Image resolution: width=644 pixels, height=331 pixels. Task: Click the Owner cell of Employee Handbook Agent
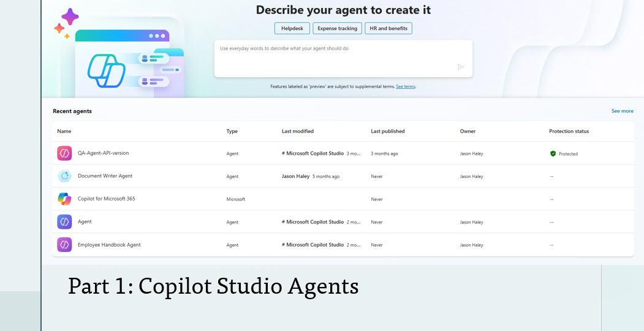[471, 245]
